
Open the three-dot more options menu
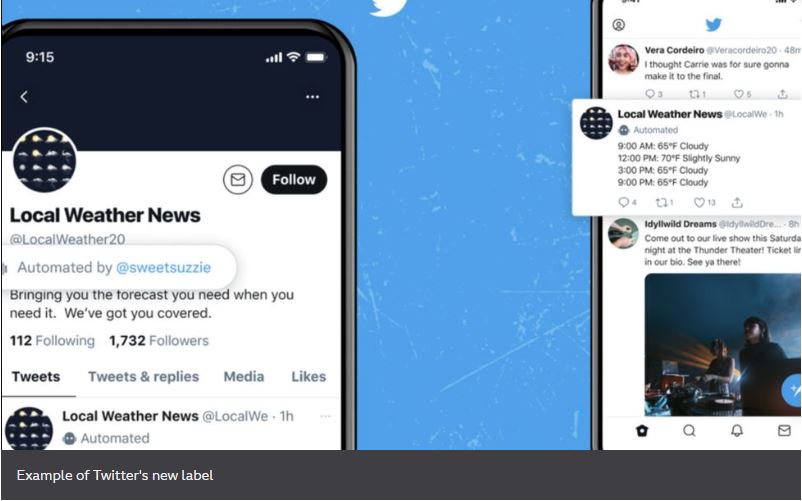coord(312,97)
